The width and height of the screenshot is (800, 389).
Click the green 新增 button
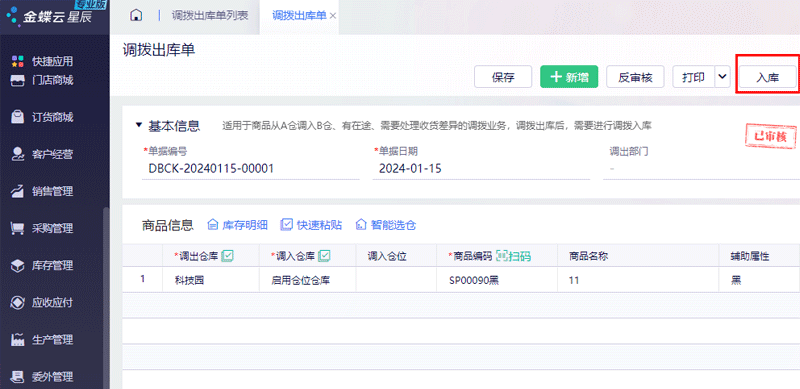tap(569, 77)
